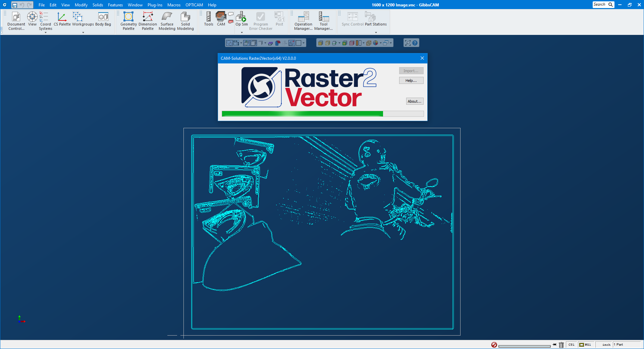Expand the Op Sim dropdown arrow
644x349 pixels.
(x=242, y=33)
